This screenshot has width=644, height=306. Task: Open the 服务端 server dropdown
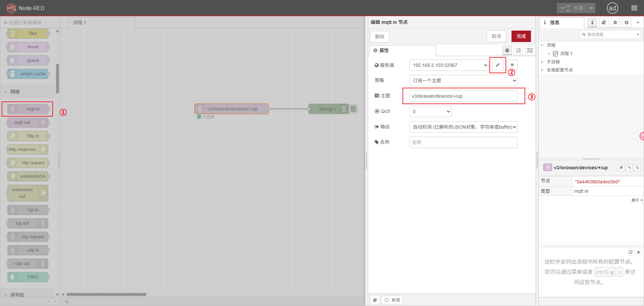pos(449,65)
